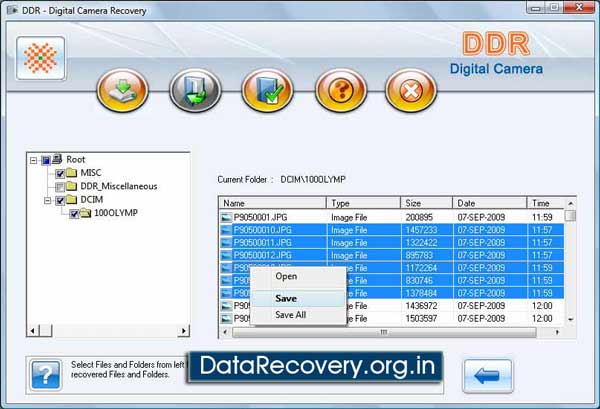Image resolution: width=600 pixels, height=409 pixels.
Task: Uncheck the MISC folder checkbox
Action: (x=60, y=173)
